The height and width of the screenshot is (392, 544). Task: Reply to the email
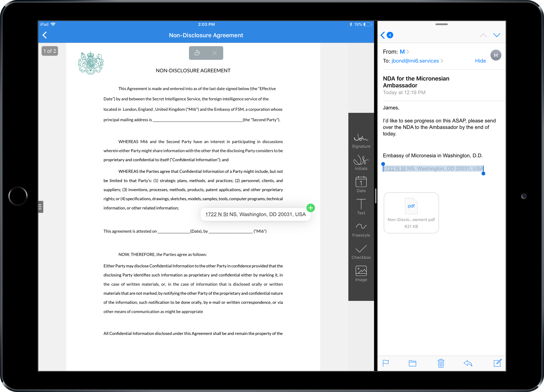pos(468,363)
